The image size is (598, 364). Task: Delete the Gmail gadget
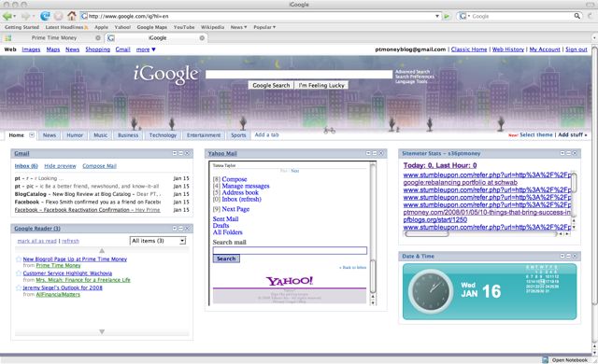(187, 153)
